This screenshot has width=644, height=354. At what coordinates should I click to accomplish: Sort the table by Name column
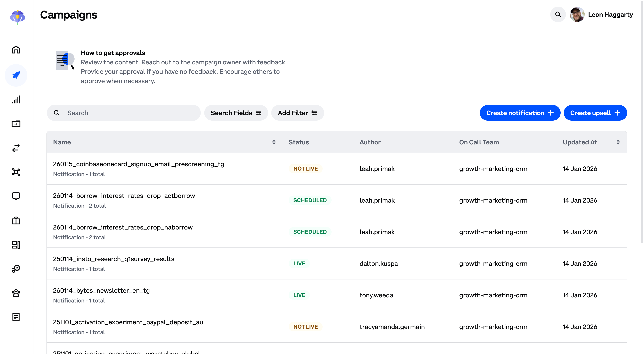click(x=274, y=142)
